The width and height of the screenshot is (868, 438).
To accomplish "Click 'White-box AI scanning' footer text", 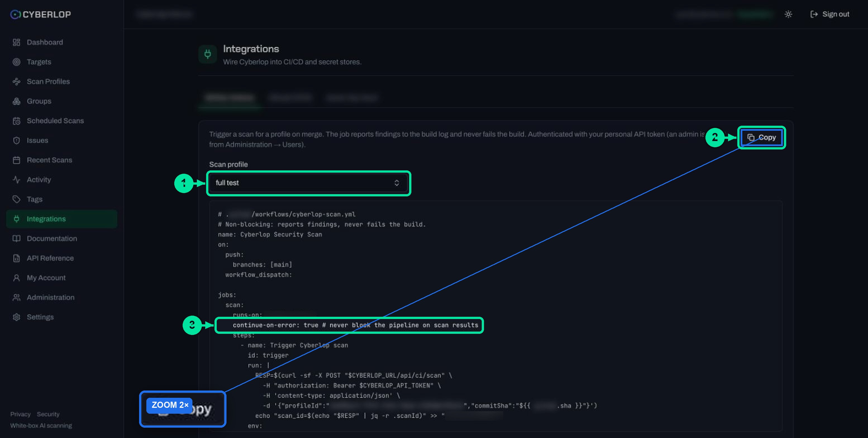I will (x=41, y=425).
